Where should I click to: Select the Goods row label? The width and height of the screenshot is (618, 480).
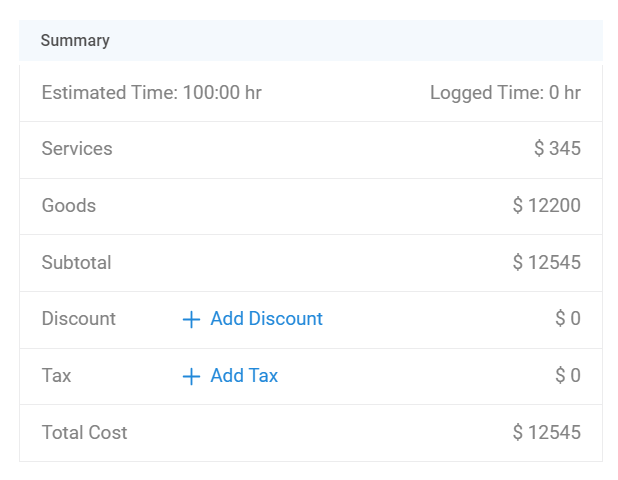tap(69, 206)
